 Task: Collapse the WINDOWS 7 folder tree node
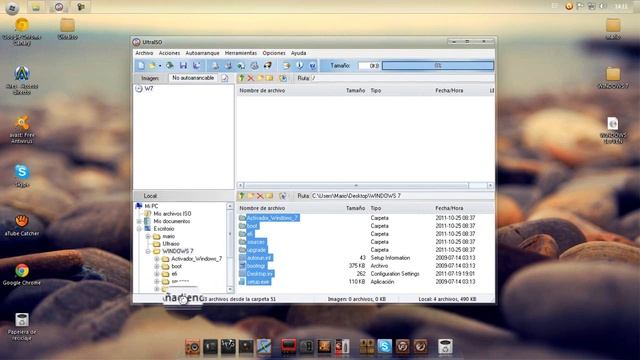coord(148,251)
